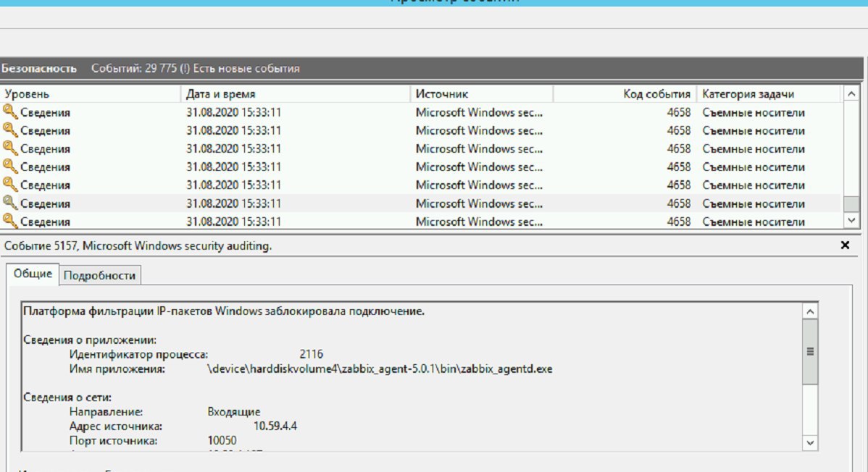Click the 'Сведения о приложении:' heading
868x472 pixels.
tap(90, 340)
